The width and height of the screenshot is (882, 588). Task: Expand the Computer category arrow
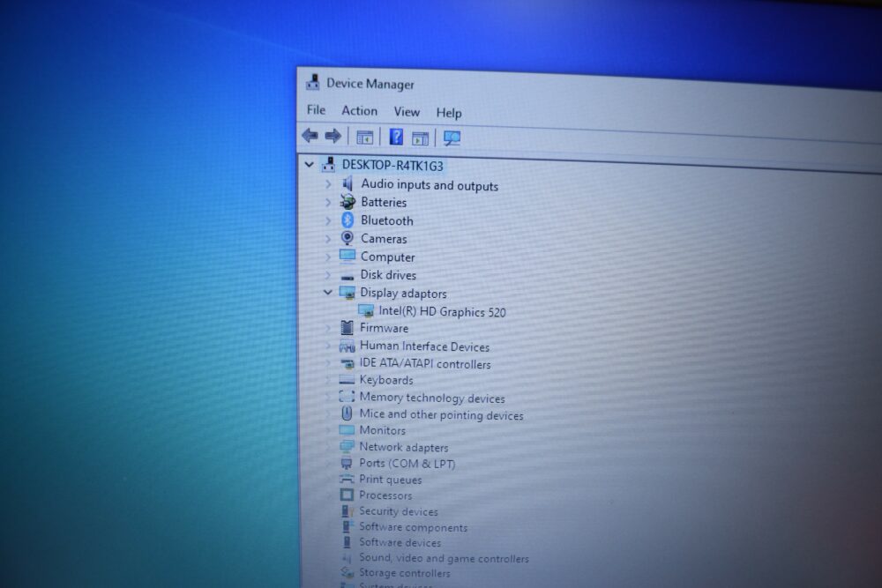328,257
